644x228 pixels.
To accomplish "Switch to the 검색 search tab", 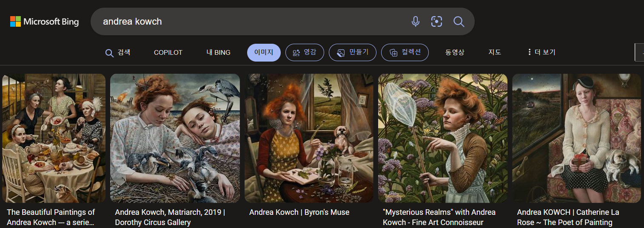I will (118, 53).
